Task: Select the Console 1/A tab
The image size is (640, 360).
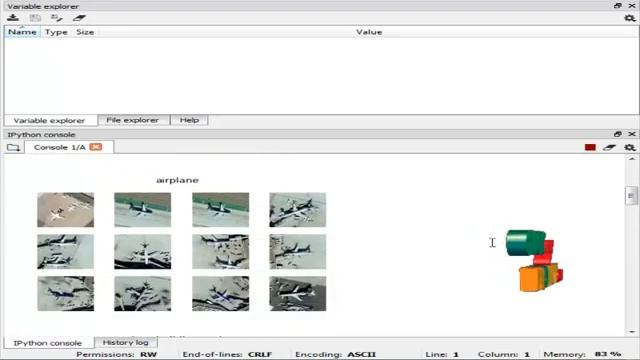Action: coord(60,147)
